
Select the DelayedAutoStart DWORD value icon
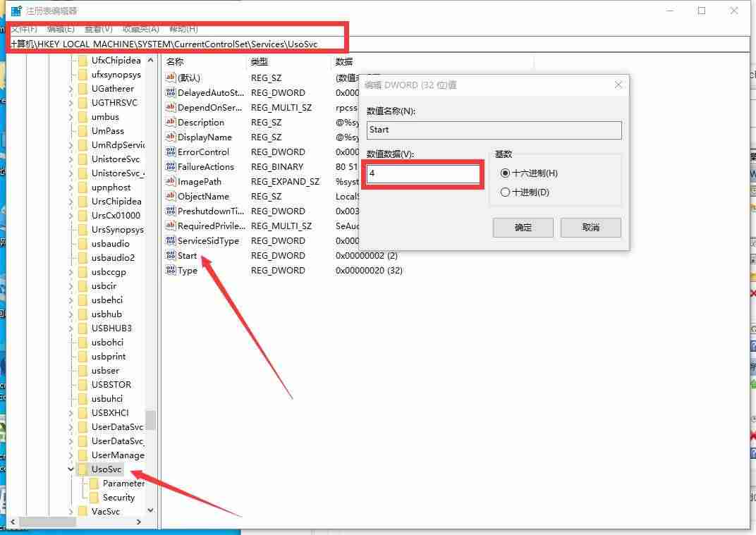click(171, 92)
